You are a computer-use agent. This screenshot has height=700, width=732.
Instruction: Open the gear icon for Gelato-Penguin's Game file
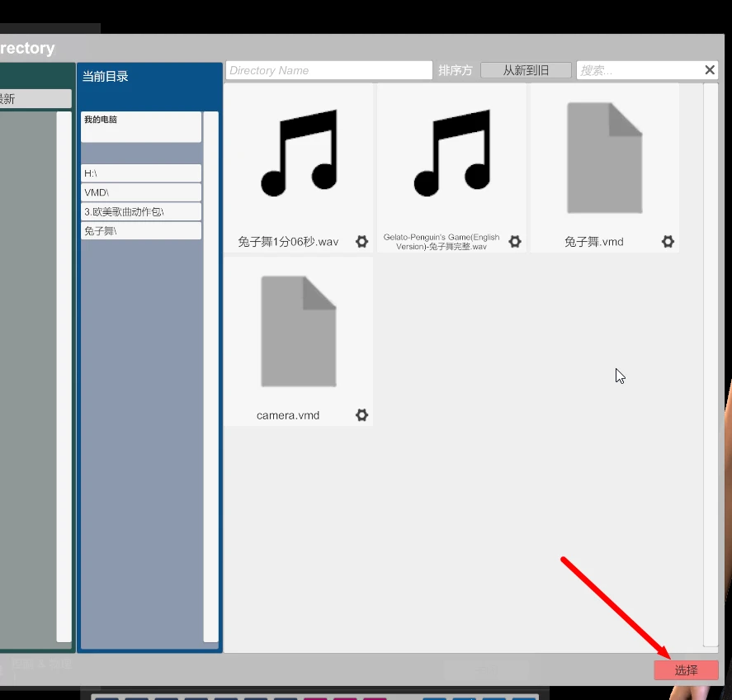pyautogui.click(x=514, y=241)
